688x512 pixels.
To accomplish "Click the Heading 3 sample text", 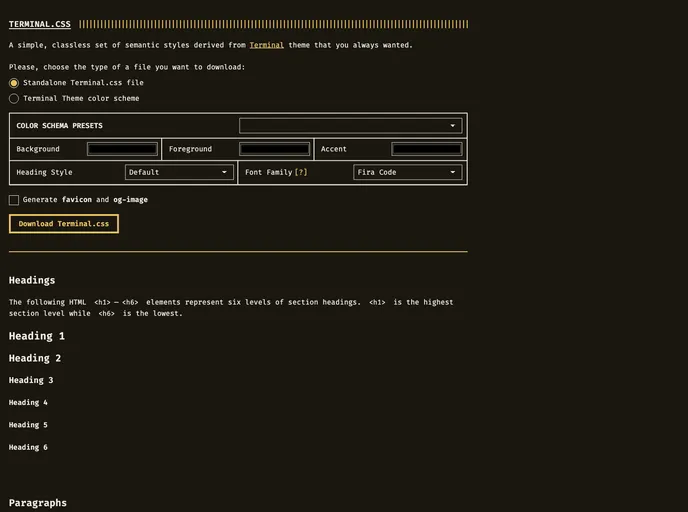I will (x=31, y=380).
